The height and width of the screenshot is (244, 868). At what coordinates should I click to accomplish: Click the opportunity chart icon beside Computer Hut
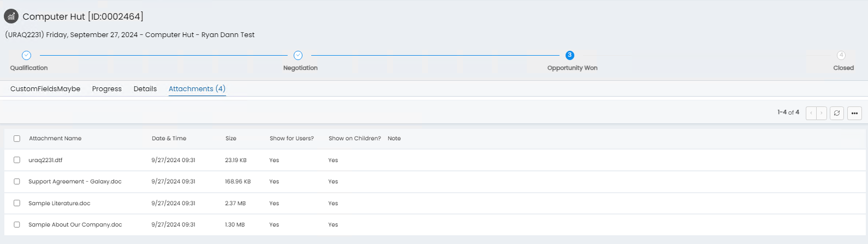[11, 16]
